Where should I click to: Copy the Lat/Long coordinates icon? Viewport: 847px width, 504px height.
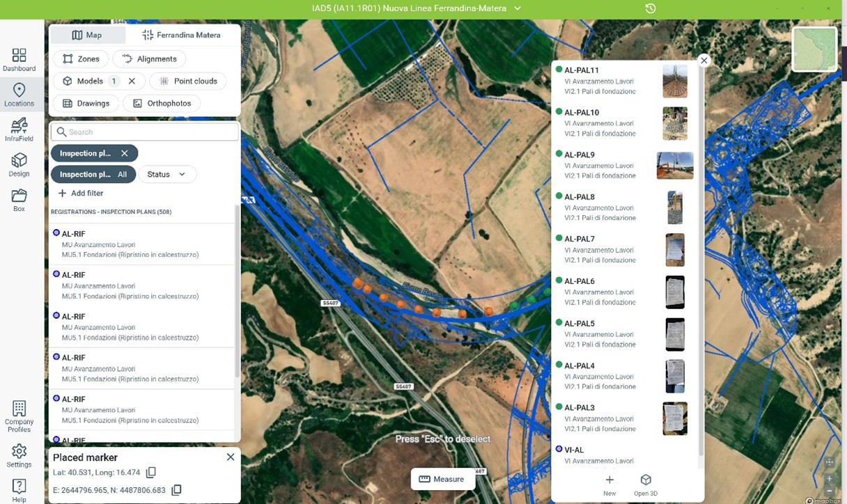pyautogui.click(x=150, y=473)
